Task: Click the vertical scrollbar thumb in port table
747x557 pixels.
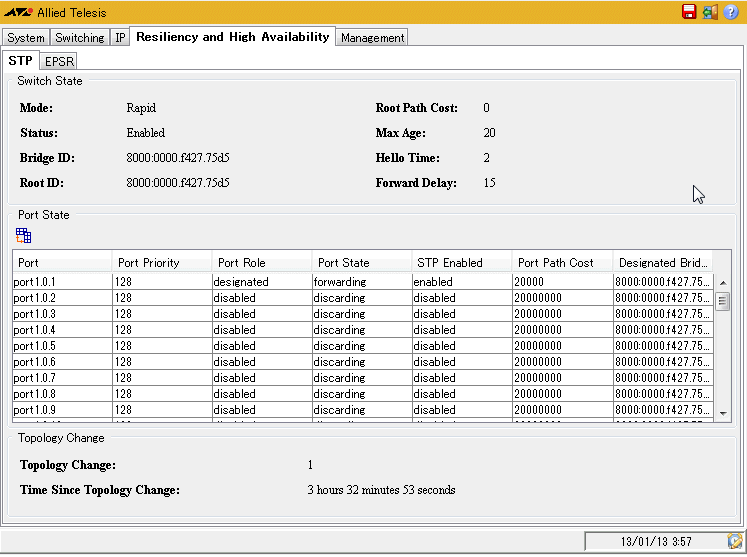Action: pos(723,302)
